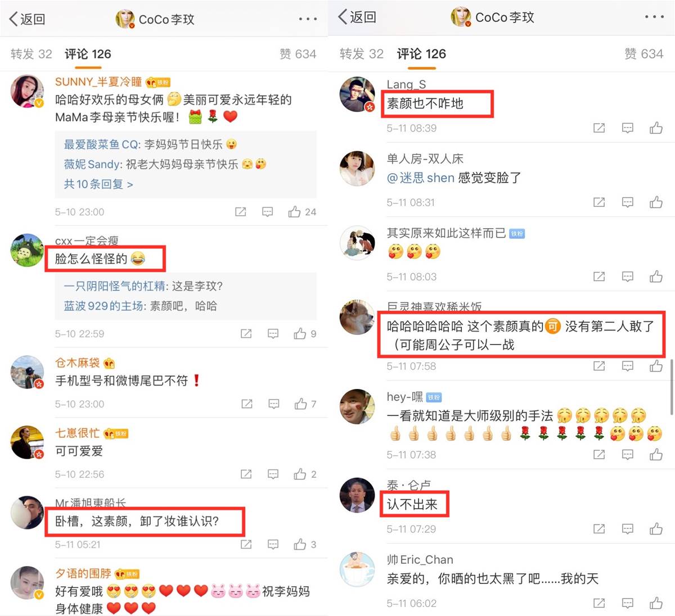
Task: Repost the comment by 七崽很忙
Action: click(x=246, y=474)
